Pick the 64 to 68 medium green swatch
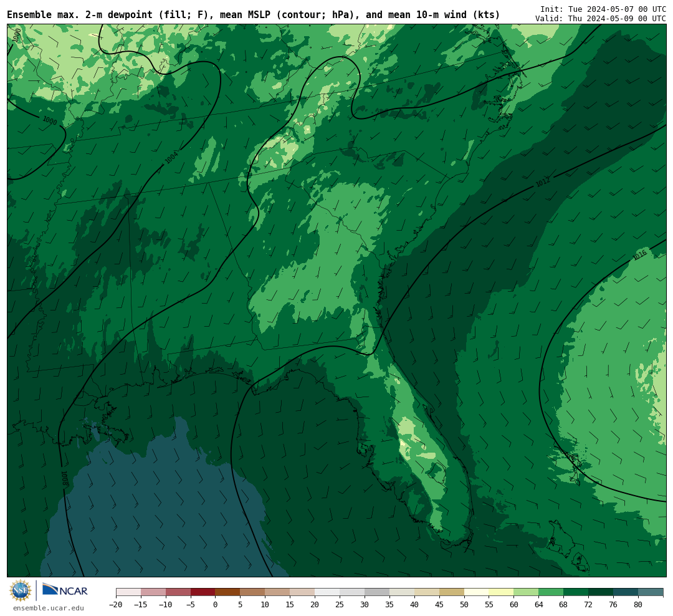Image resolution: width=673 pixels, height=616 pixels. pyautogui.click(x=551, y=592)
